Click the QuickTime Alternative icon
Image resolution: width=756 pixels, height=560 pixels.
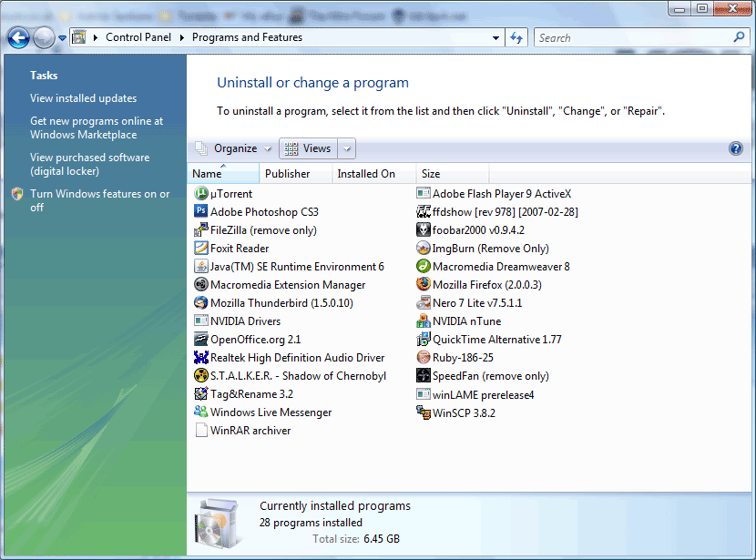click(423, 340)
